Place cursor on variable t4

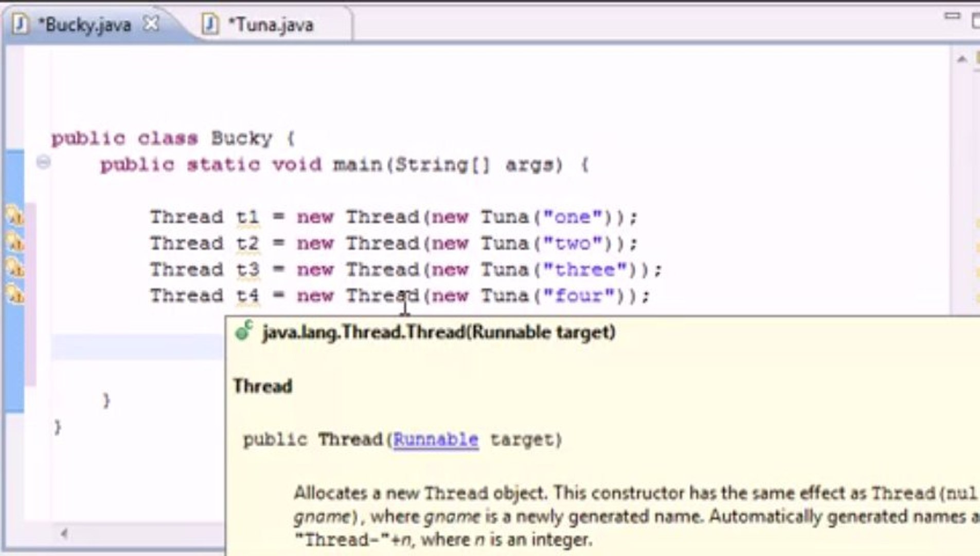tap(247, 296)
